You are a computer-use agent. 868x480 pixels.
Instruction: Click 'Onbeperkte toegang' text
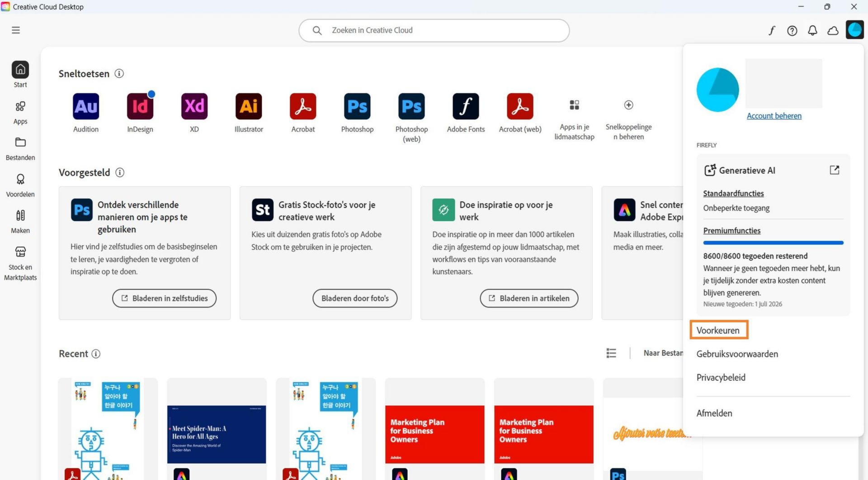pos(736,208)
